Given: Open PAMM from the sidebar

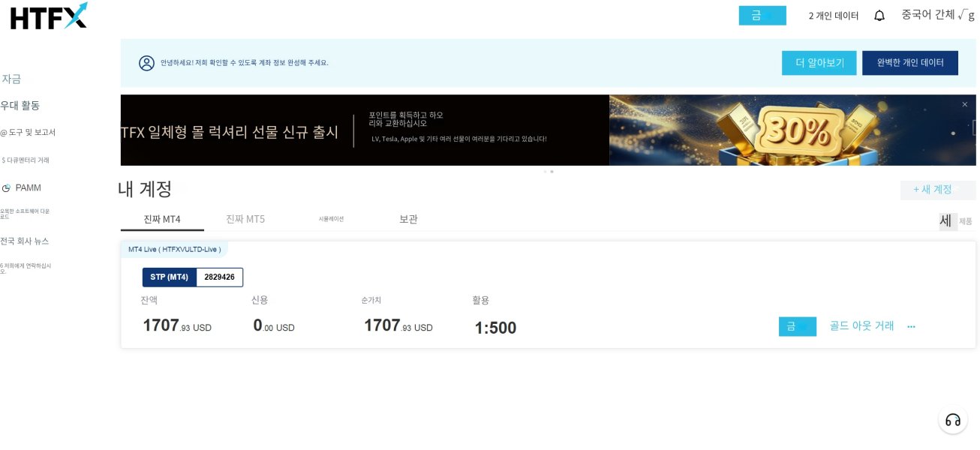Looking at the screenshot, I should (x=28, y=187).
